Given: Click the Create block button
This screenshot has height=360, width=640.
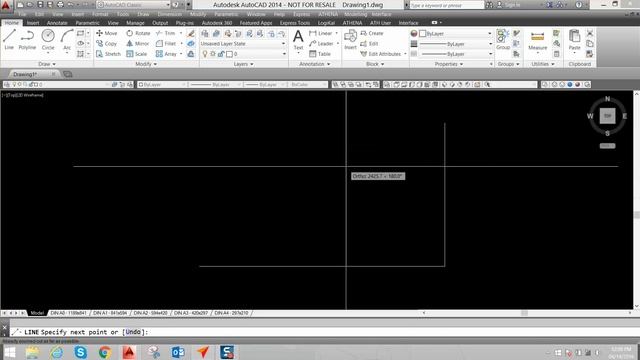Looking at the screenshot, I should (x=372, y=33).
